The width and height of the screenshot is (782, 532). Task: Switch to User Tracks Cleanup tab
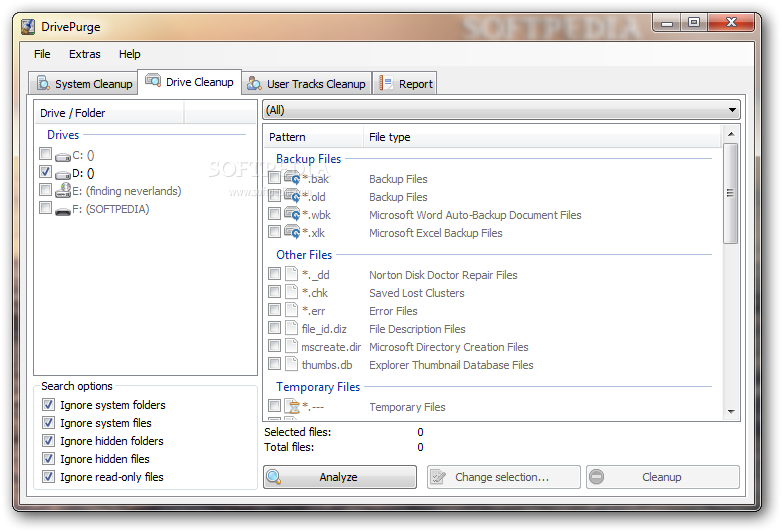coord(307,83)
